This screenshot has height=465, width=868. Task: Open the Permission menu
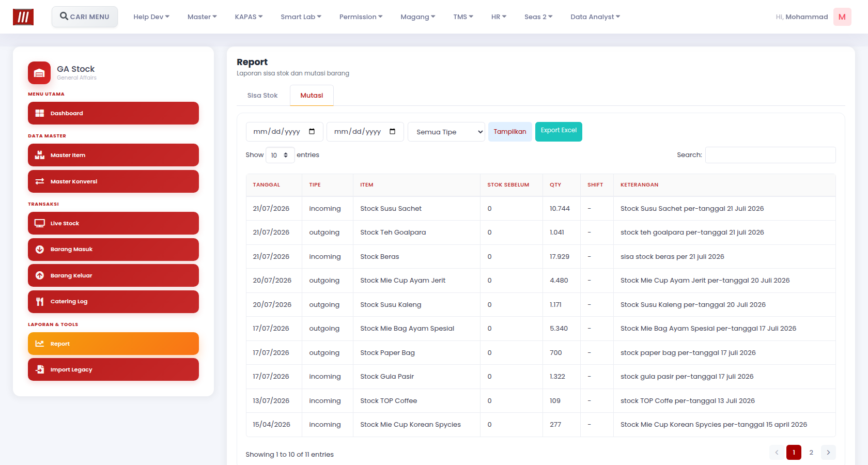click(x=361, y=17)
